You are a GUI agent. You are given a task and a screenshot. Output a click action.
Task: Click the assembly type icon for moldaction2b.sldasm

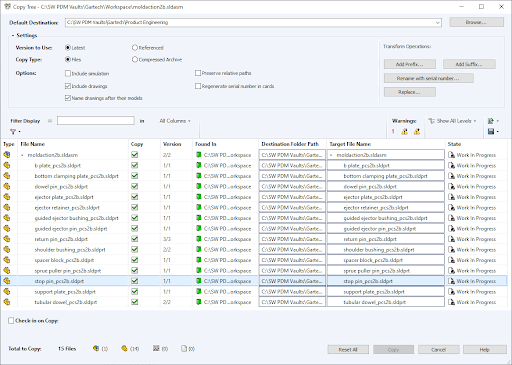7,155
